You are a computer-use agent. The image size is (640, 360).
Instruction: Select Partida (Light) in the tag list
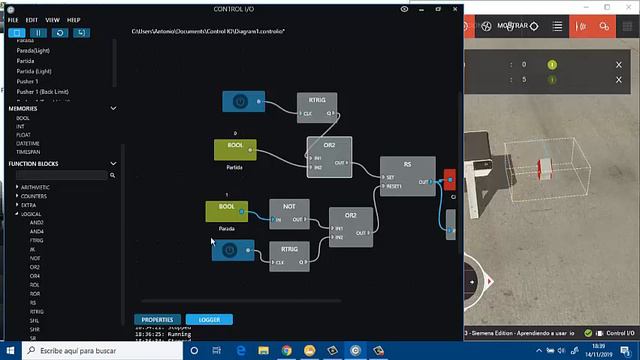click(x=34, y=71)
